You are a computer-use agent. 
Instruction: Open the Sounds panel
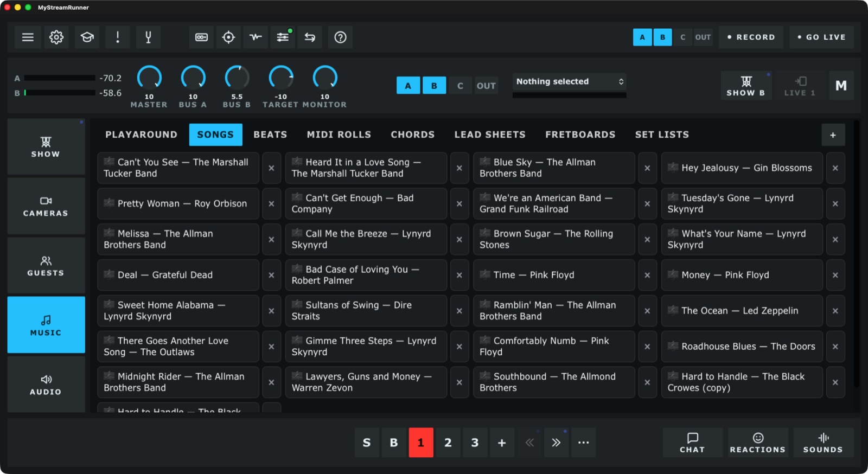coord(823,443)
